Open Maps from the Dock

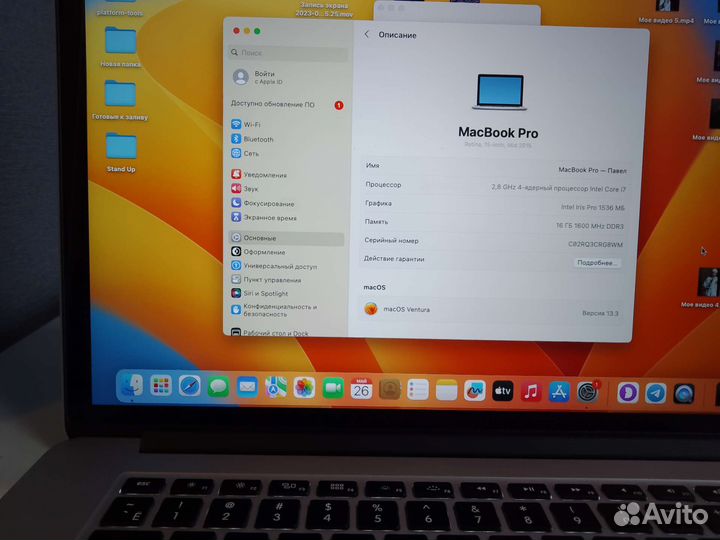point(276,388)
